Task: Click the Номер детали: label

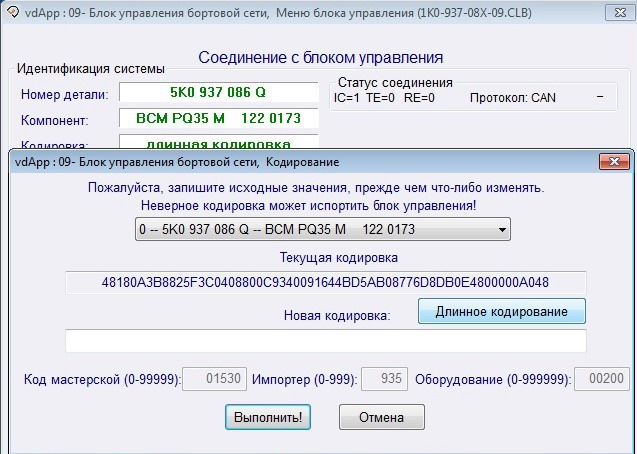Action: point(65,95)
